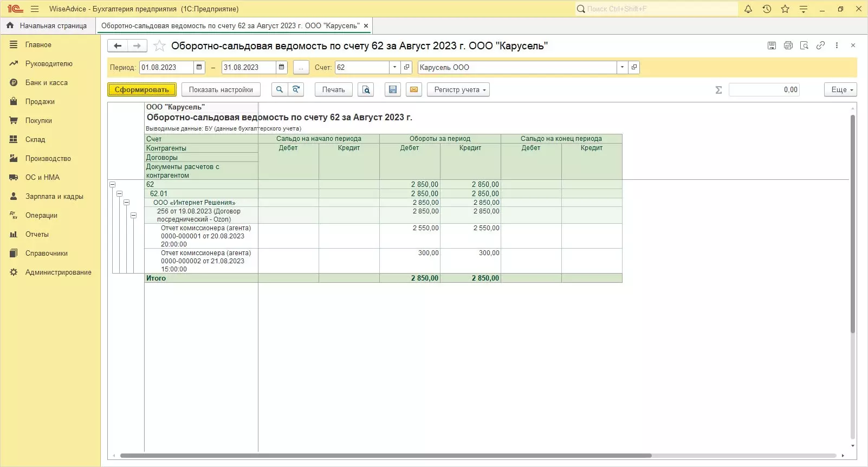The width and height of the screenshot is (868, 467).
Task: Collapse the account 62 tree row
Action: [113, 185]
